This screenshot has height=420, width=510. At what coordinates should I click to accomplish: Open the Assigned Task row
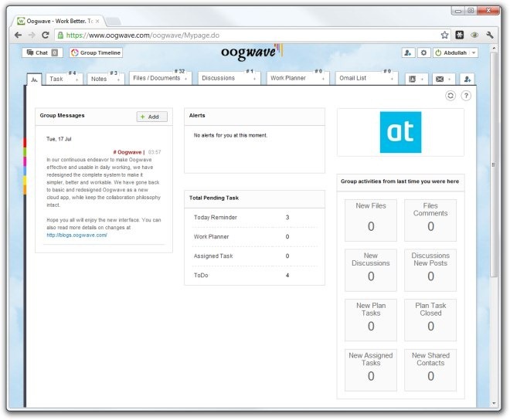click(x=254, y=256)
